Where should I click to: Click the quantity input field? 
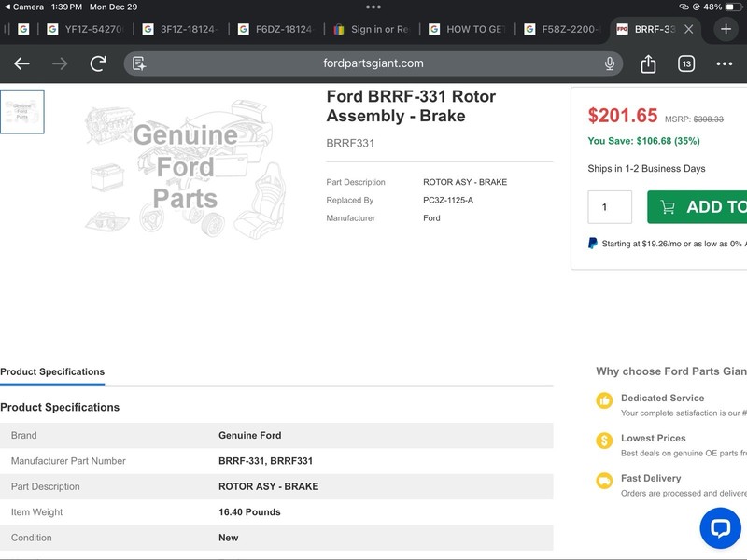[610, 207]
